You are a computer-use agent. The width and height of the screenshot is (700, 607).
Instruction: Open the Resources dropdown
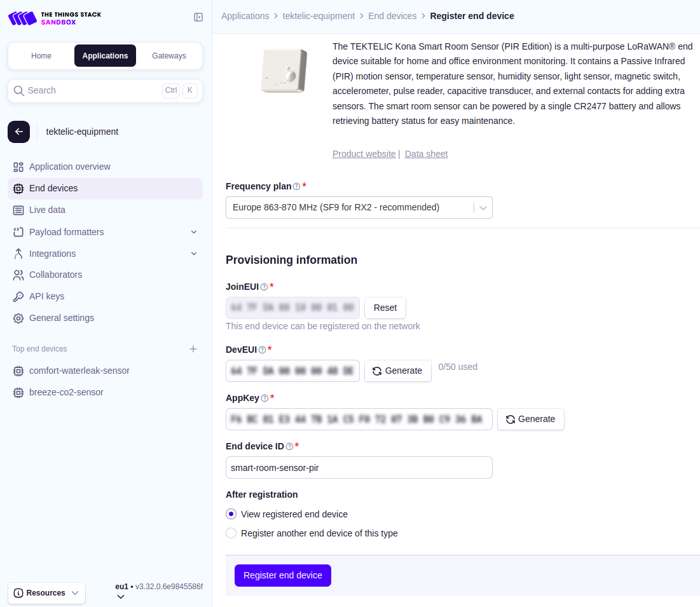click(x=46, y=593)
